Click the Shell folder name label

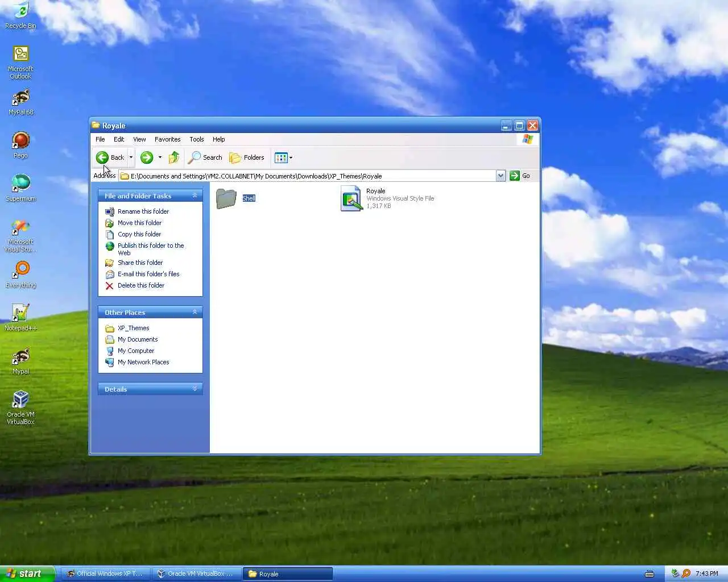[249, 198]
